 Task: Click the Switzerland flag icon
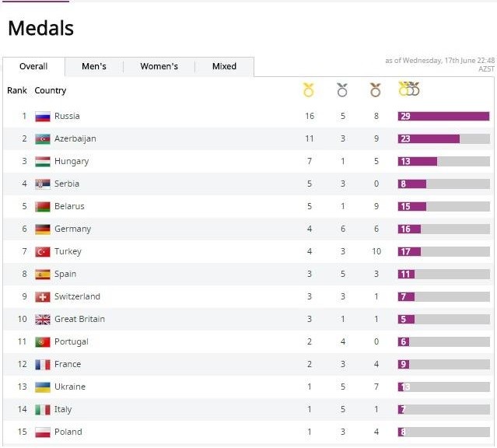point(43,297)
